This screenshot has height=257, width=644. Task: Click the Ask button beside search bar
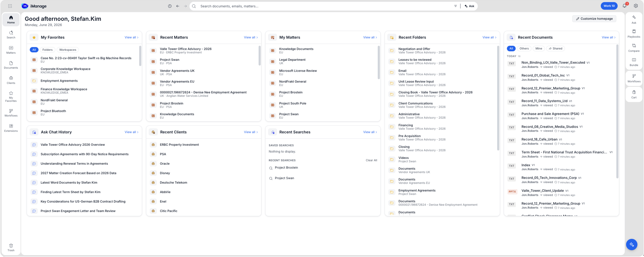tap(469, 6)
